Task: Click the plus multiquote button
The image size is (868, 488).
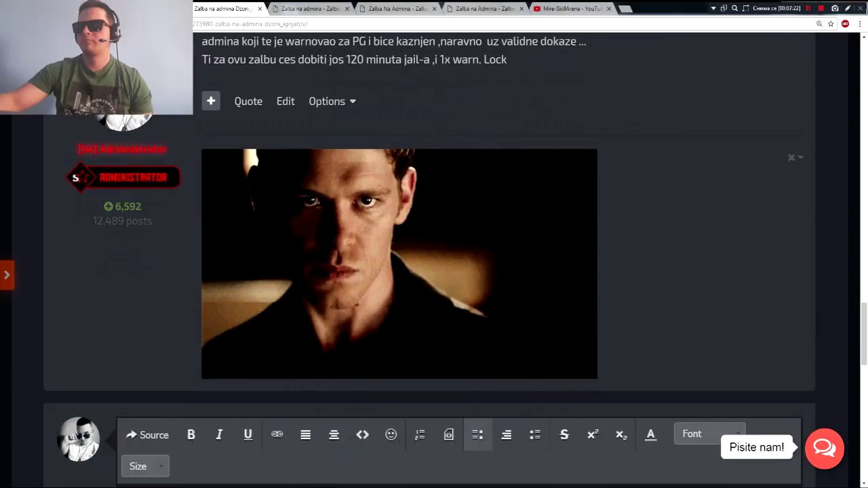Action: pyautogui.click(x=211, y=101)
